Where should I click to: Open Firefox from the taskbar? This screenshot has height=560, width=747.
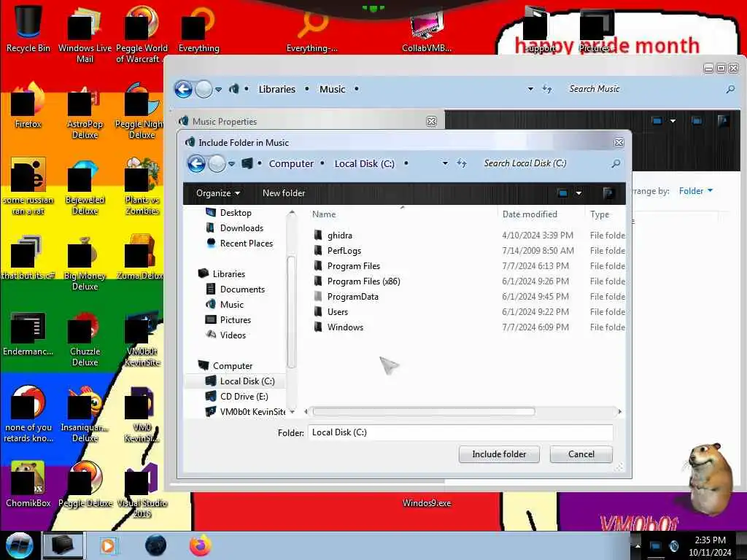(x=201, y=545)
